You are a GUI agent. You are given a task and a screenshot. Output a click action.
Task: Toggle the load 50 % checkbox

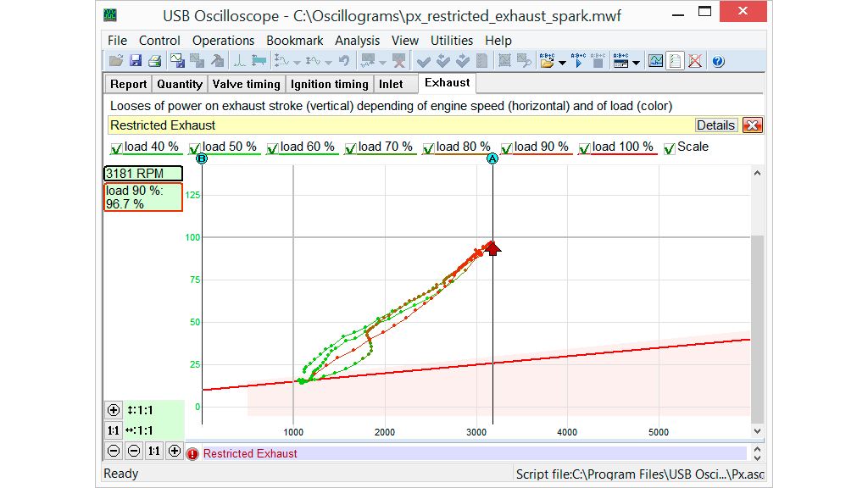tap(194, 148)
